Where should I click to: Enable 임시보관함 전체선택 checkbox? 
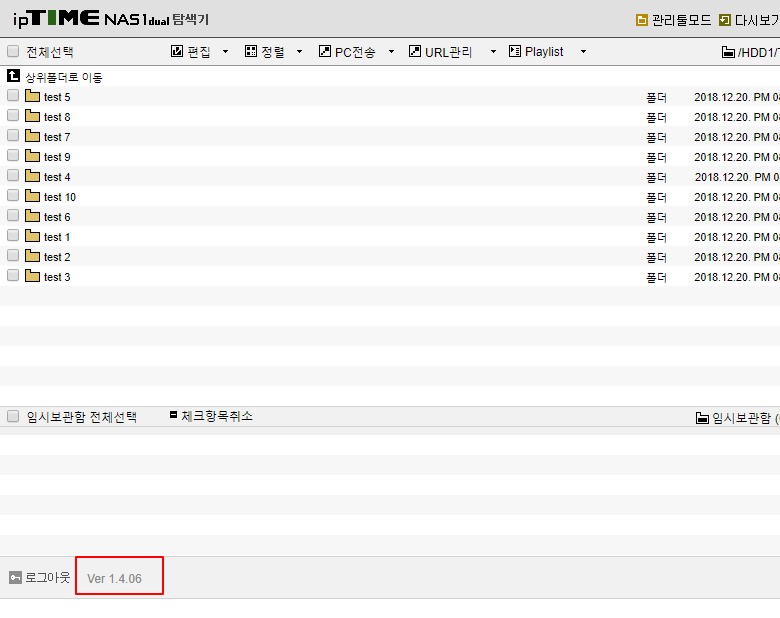(x=13, y=416)
